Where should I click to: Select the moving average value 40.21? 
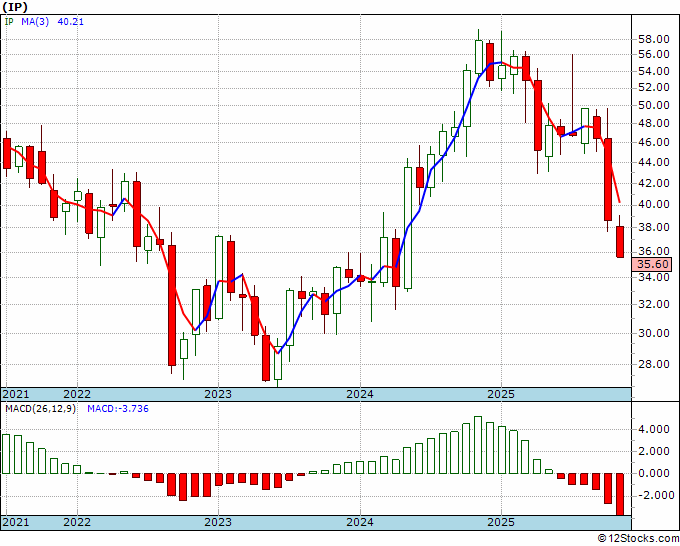71,21
